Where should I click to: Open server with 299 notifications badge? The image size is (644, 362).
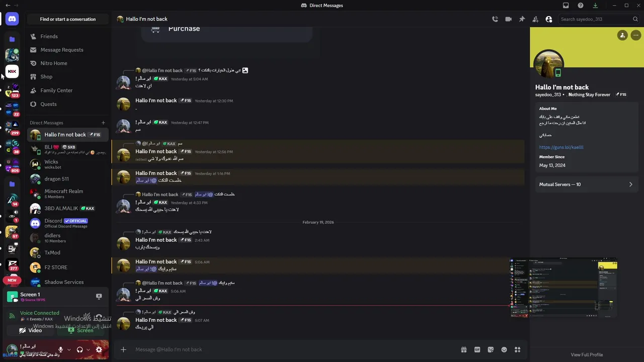(12, 128)
